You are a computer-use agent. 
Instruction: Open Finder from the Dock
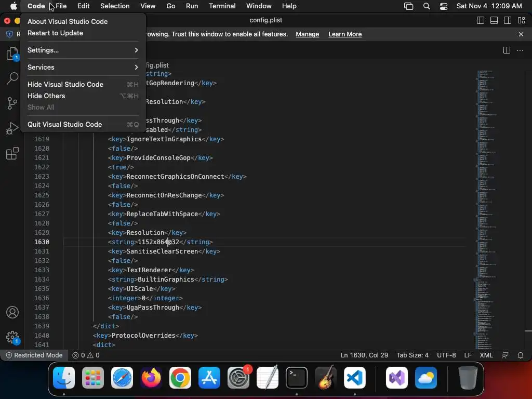pos(64,378)
